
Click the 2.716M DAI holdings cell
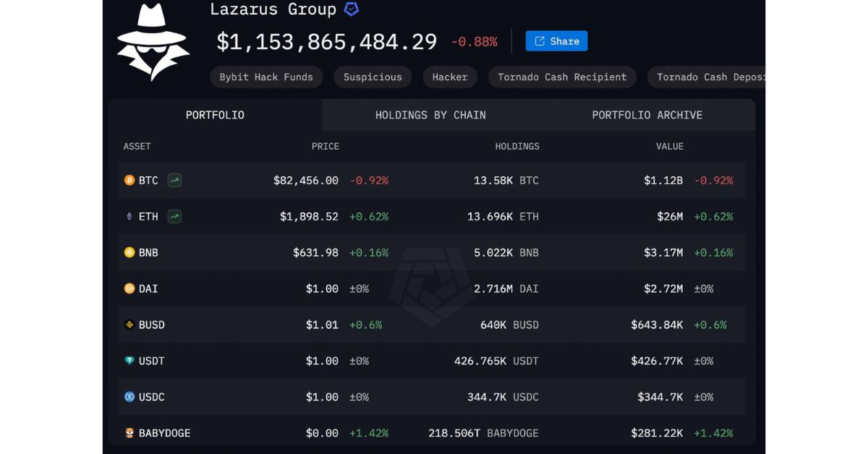point(506,288)
